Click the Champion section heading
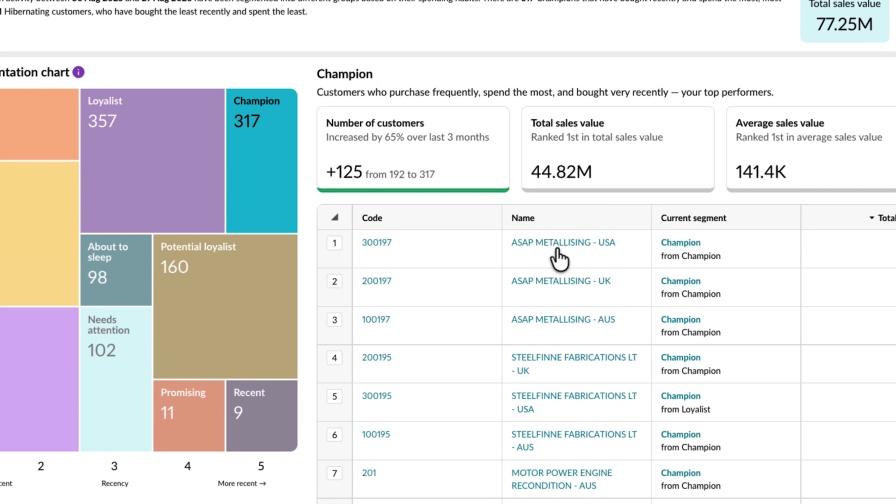896x504 pixels. coord(345,74)
